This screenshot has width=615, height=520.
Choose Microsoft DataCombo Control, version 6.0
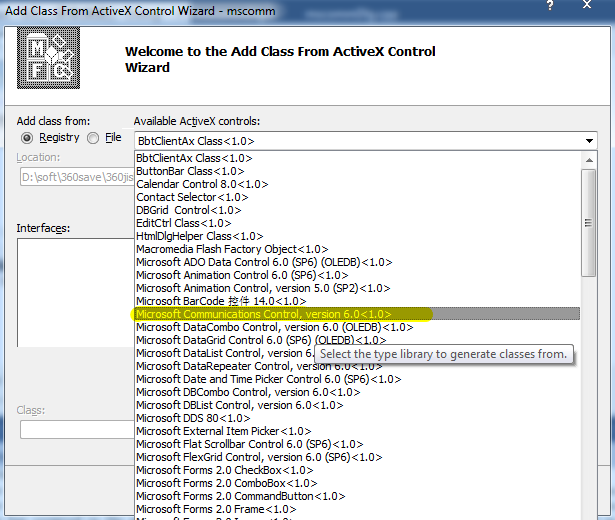pos(357,327)
